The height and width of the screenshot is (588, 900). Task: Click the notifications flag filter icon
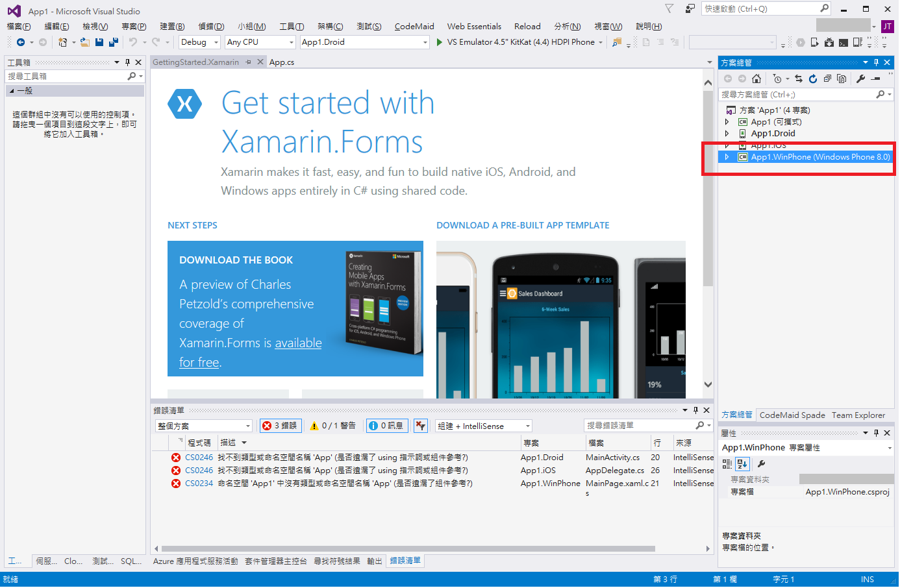(669, 9)
